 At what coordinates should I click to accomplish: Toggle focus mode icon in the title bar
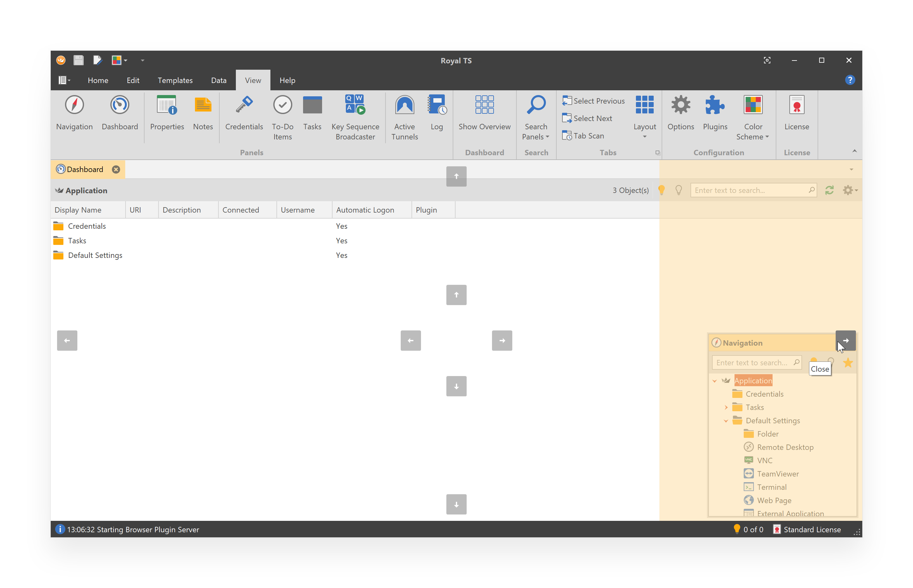coord(767,60)
